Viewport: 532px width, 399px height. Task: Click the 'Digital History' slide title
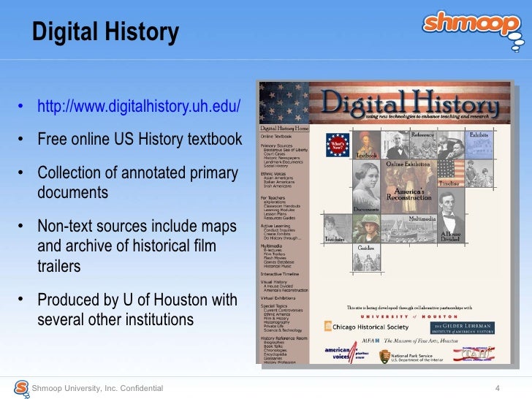click(x=105, y=32)
